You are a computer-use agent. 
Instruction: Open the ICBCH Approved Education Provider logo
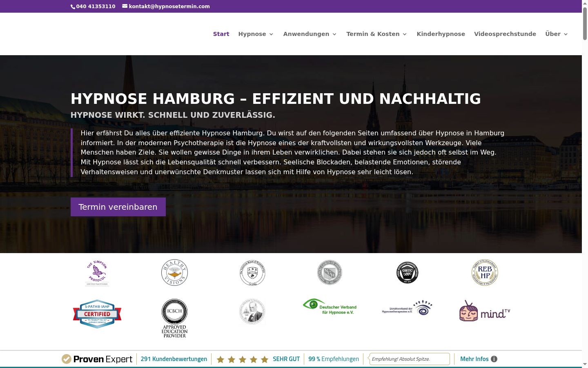coord(175,318)
